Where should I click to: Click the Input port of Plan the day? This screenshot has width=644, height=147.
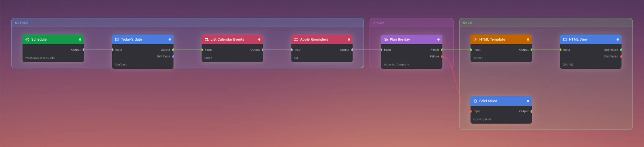(x=381, y=50)
